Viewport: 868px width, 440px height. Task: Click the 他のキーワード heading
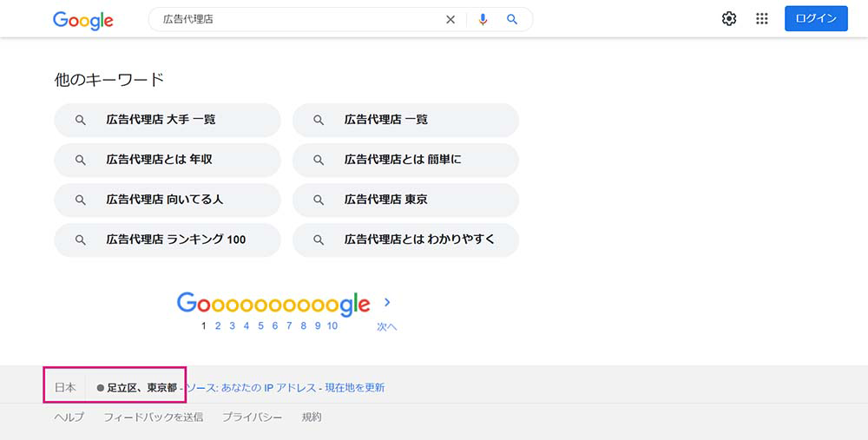pyautogui.click(x=109, y=80)
